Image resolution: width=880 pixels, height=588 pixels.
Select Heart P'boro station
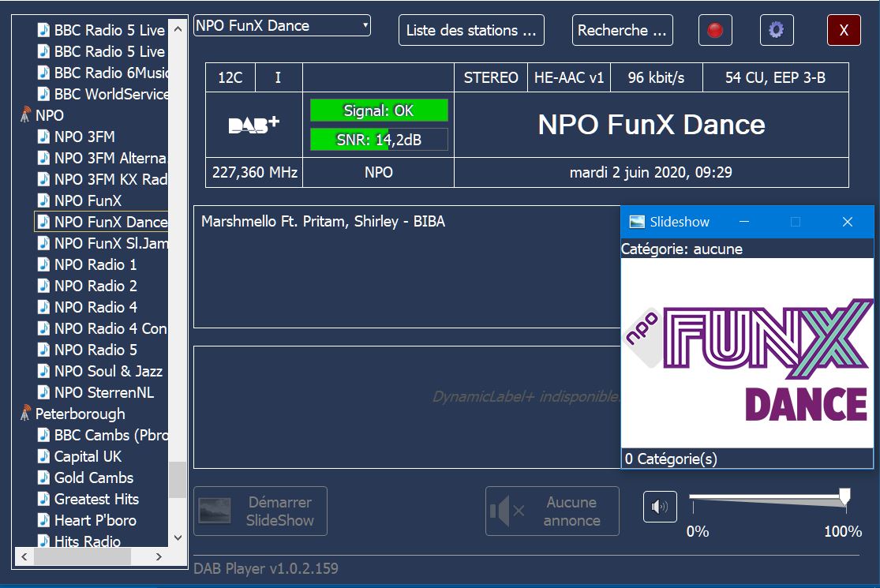pos(95,520)
